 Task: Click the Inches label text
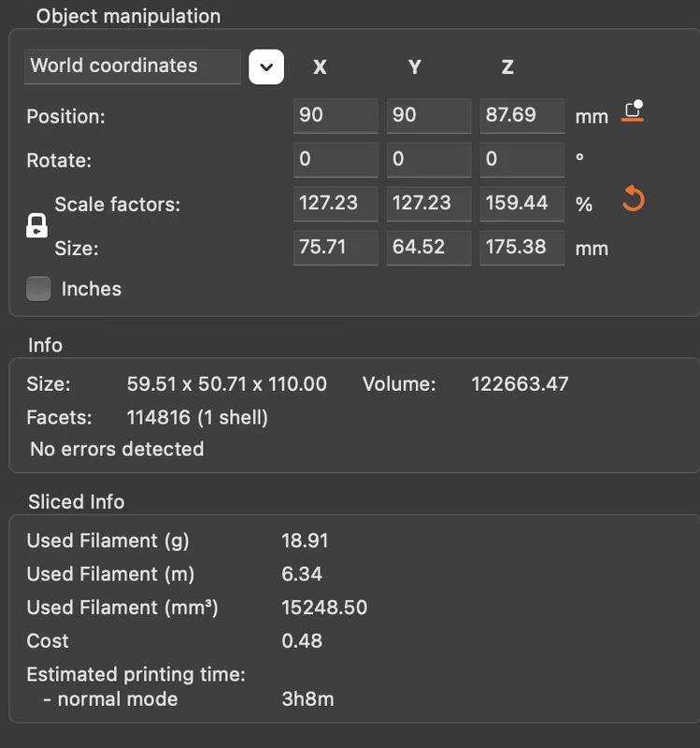coord(92,289)
